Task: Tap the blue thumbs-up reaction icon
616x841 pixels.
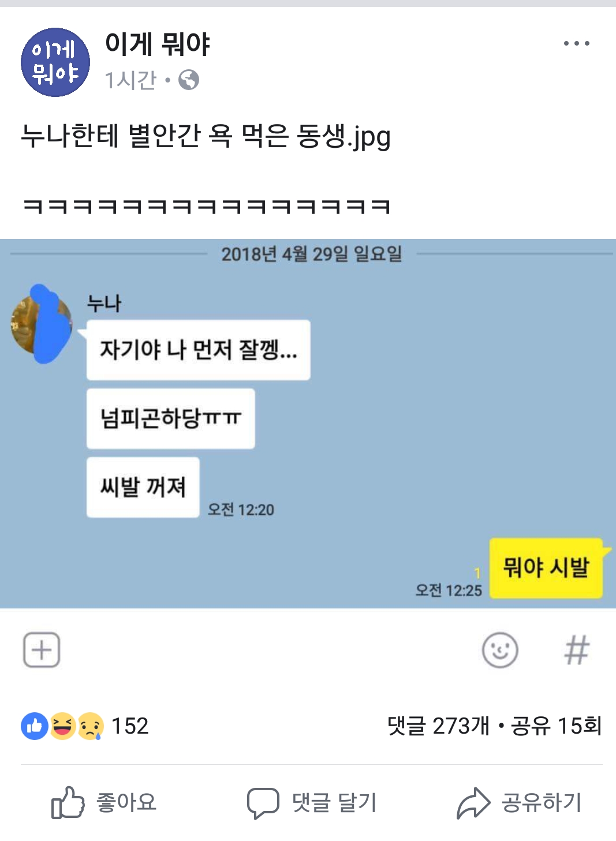Action: 35,726
